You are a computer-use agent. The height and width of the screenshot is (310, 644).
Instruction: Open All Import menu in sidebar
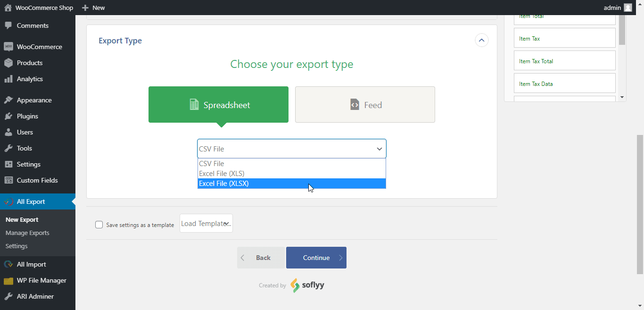tap(38, 264)
